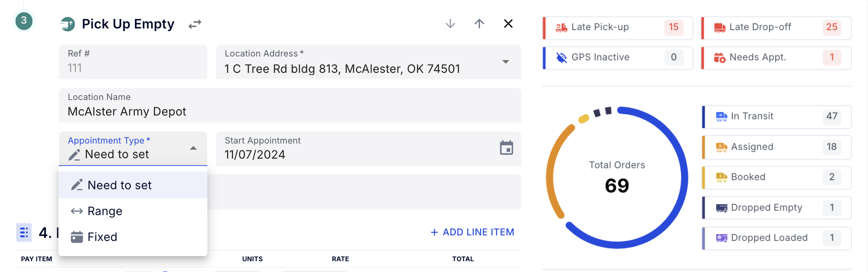Move stop up with the up arrow
This screenshot has height=272, width=868.
[479, 24]
